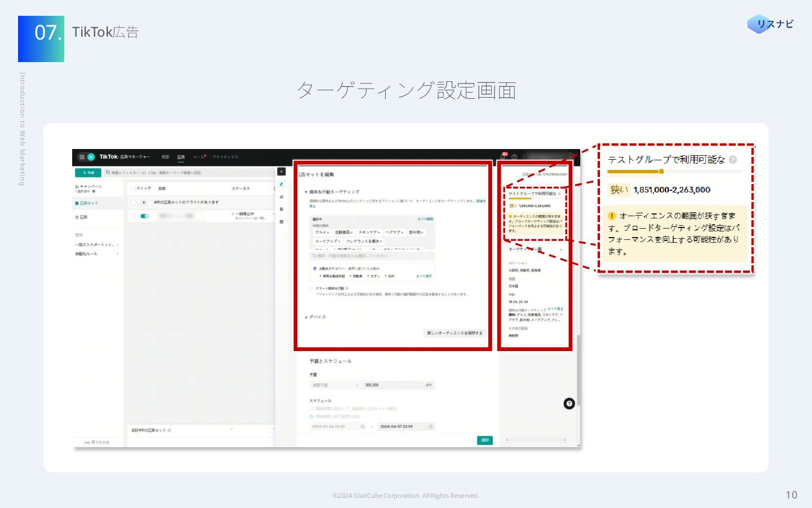Select the pencil edit icon in side strip
This screenshot has width=812, height=508.
point(281,184)
